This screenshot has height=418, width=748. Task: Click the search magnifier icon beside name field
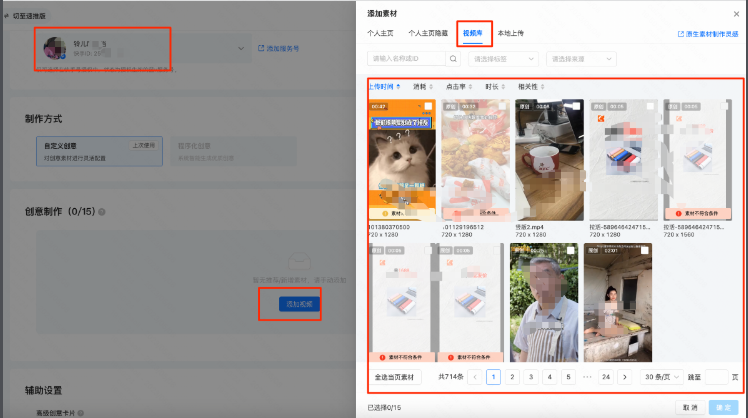(x=453, y=59)
